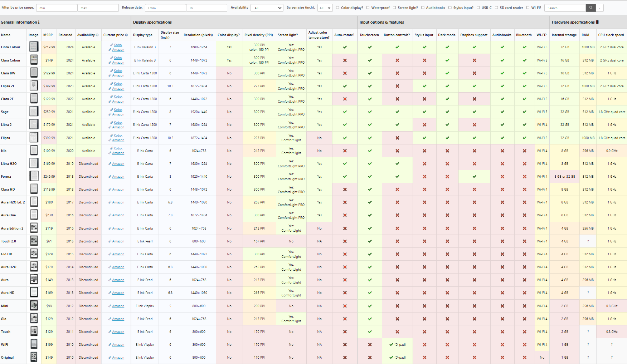Click Sage's green Bluetooth checkmark
627x364 pixels.
tap(524, 112)
